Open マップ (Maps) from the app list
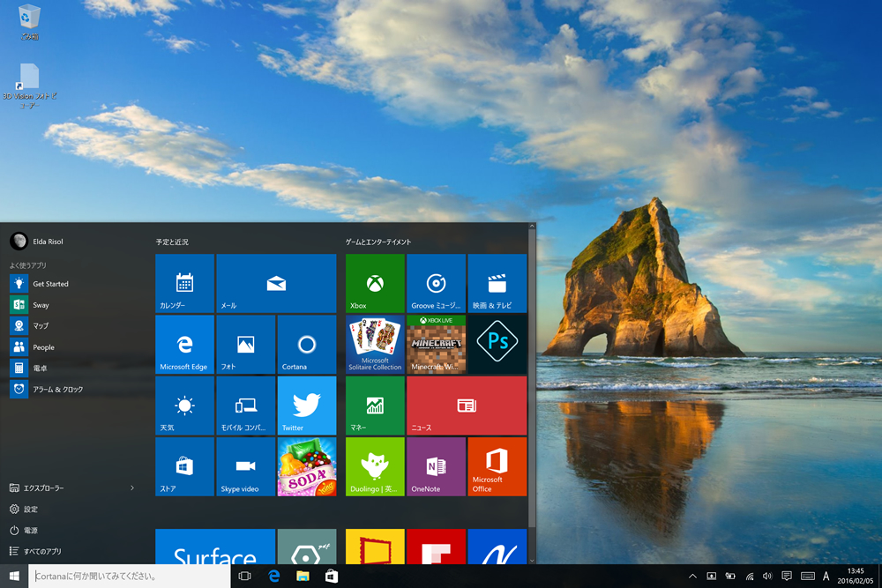 (73, 326)
